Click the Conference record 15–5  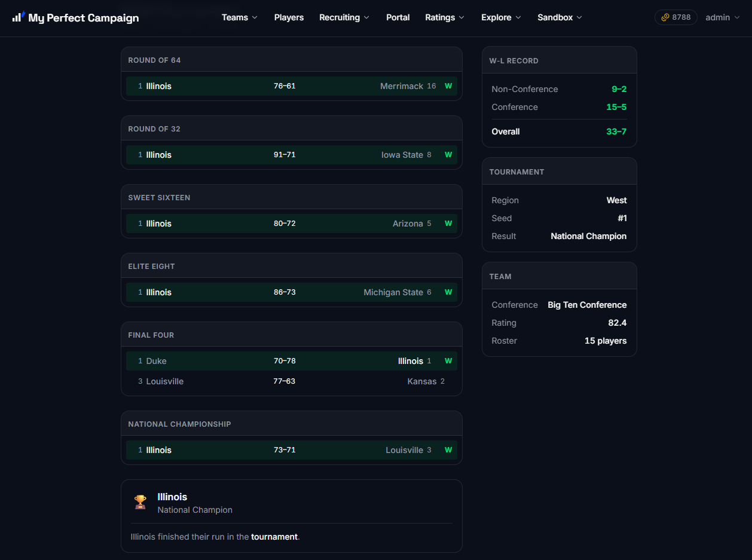pos(616,107)
